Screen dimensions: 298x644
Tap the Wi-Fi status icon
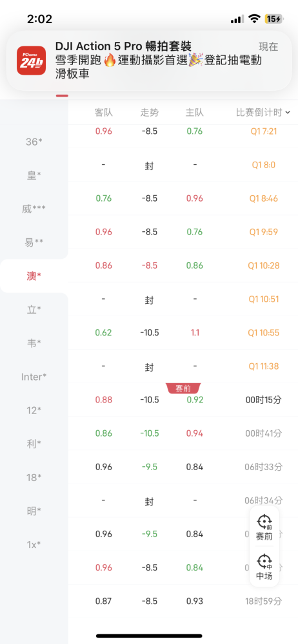[255, 19]
